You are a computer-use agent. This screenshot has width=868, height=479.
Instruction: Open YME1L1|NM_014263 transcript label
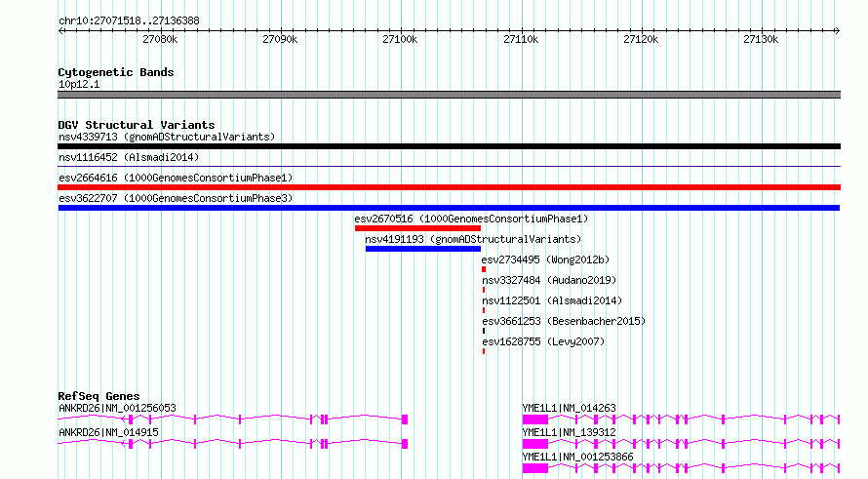coord(569,408)
